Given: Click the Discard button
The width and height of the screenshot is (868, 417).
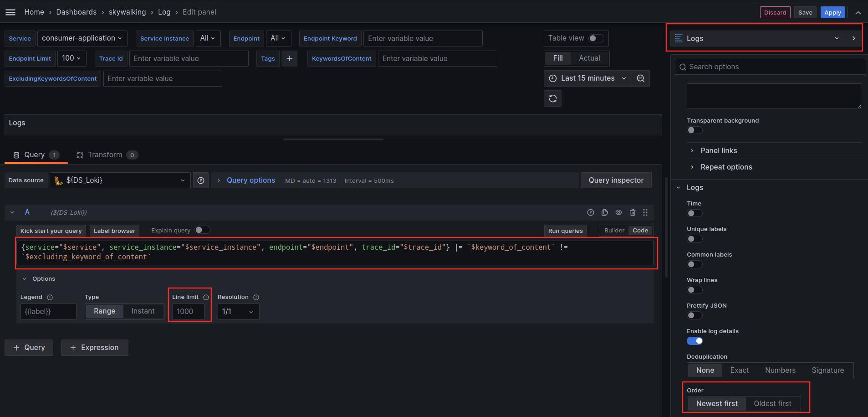Looking at the screenshot, I should point(775,13).
